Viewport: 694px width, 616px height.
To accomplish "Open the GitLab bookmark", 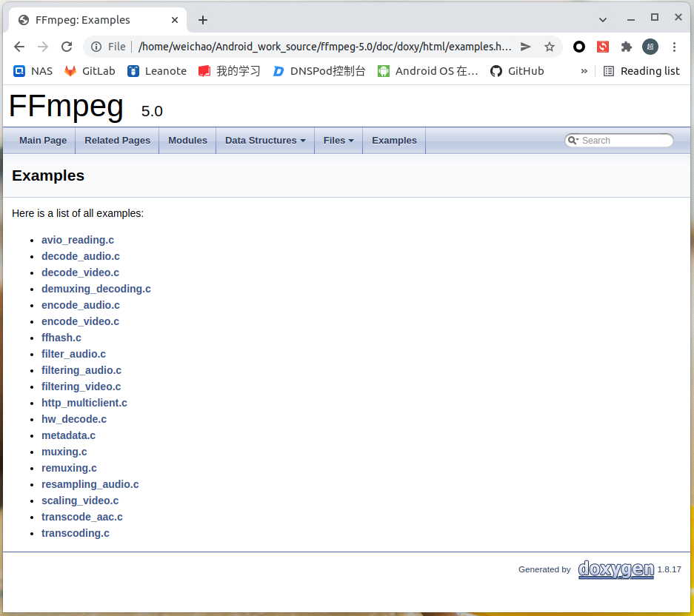I will [89, 71].
